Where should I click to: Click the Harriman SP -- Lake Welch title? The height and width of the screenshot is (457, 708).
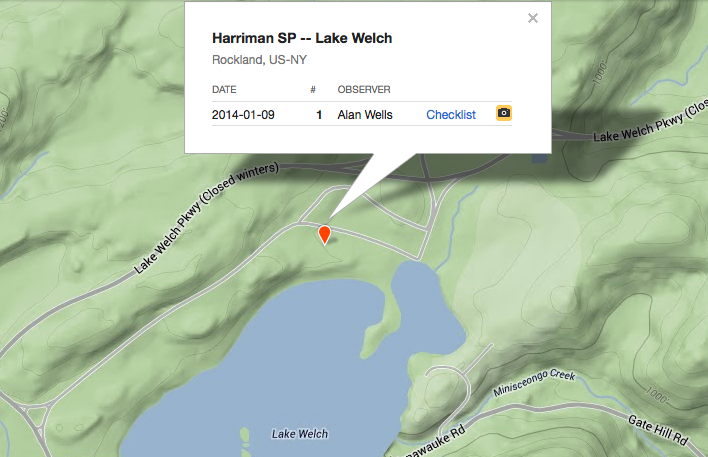pos(302,38)
